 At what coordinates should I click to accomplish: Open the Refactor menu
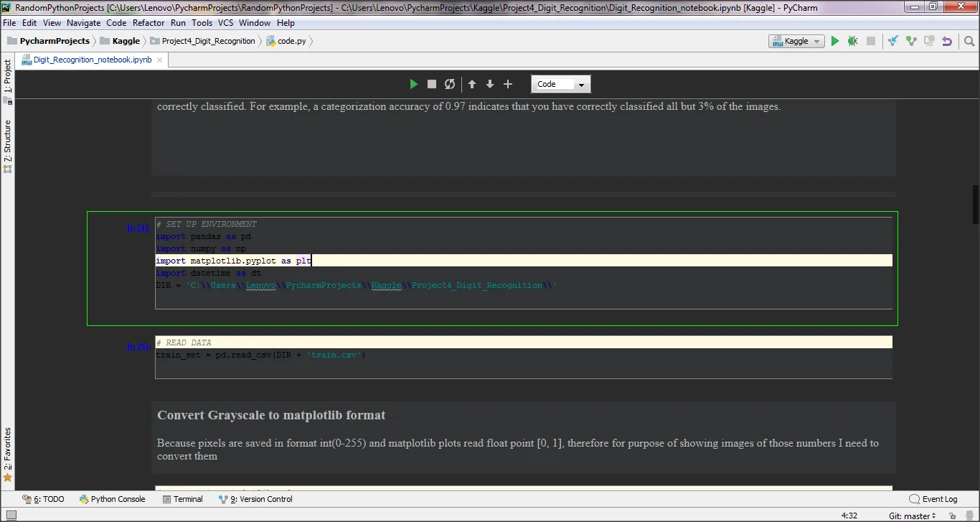149,23
